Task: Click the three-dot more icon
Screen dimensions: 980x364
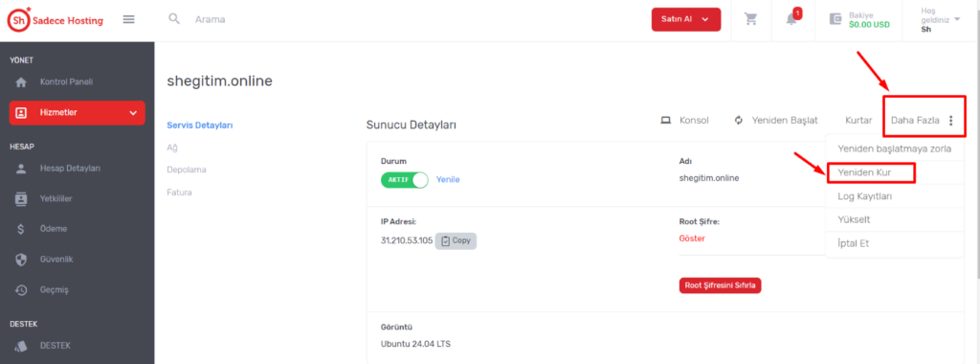Action: click(951, 121)
